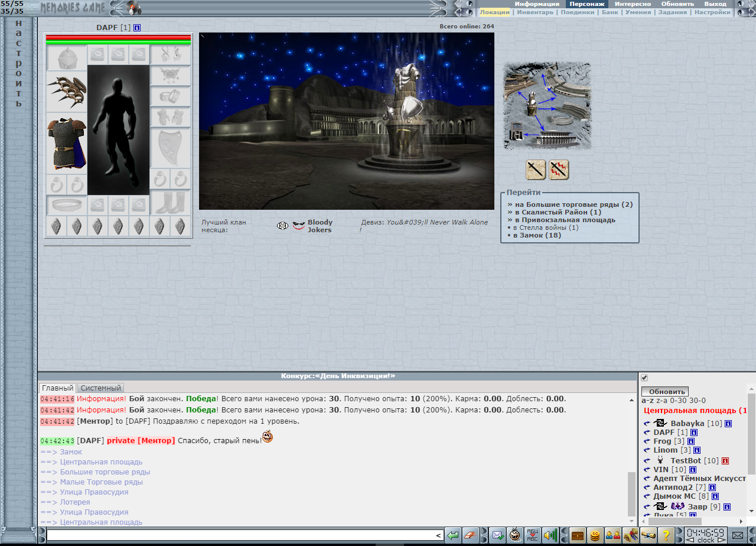Expand the vertical Настроить side panel
The image size is (756, 546).
click(18, 64)
